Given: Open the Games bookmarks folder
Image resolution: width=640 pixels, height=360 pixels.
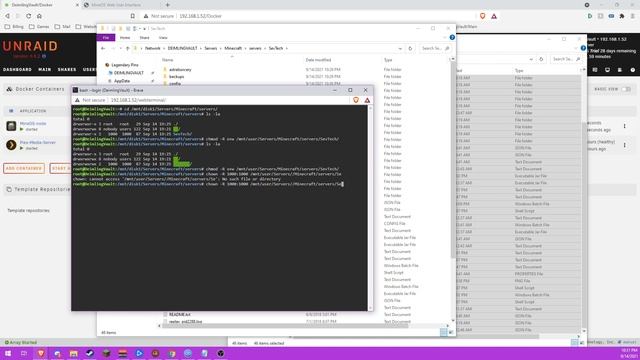Looking at the screenshot, I should 39,27.
